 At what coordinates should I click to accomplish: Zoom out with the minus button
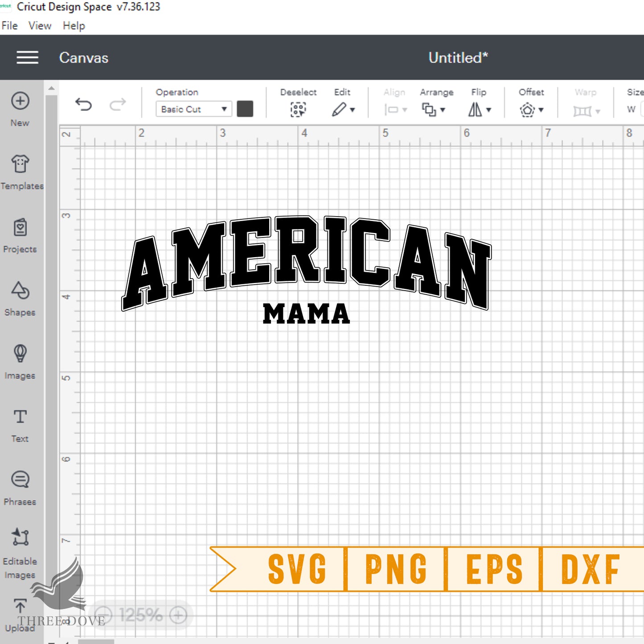pyautogui.click(x=103, y=615)
